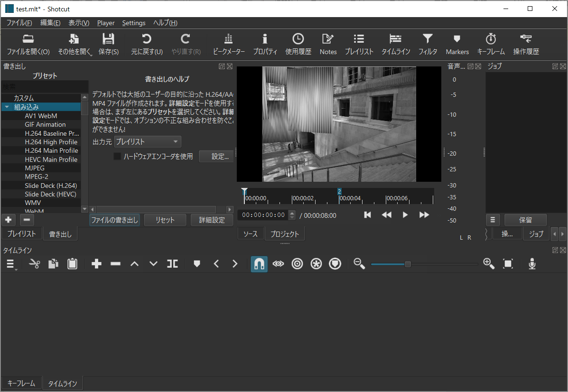The image size is (568, 392).
Task: Open the export source dropdown showing プレイリスト
Action: pyautogui.click(x=147, y=141)
